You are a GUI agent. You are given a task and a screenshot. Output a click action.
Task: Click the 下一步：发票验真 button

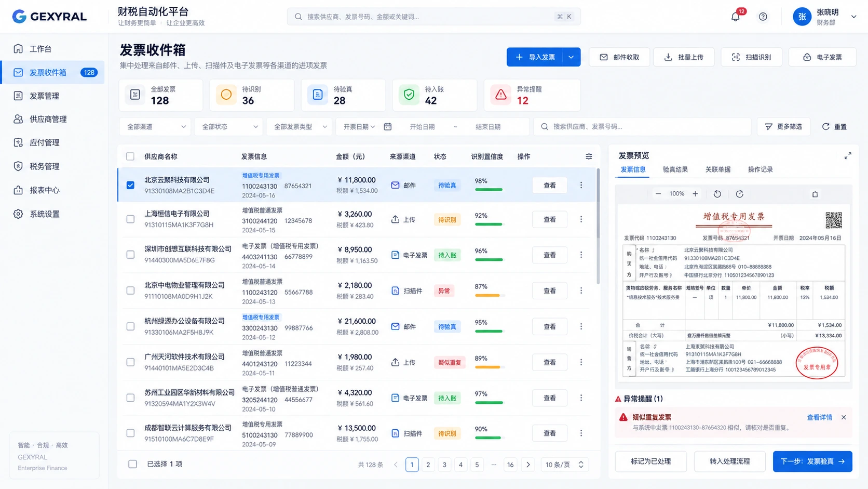812,461
